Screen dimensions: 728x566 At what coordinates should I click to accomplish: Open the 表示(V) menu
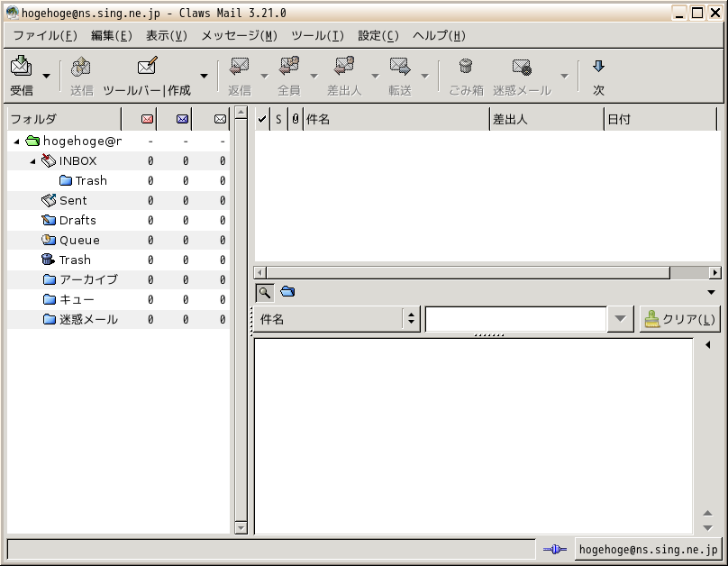pyautogui.click(x=166, y=36)
